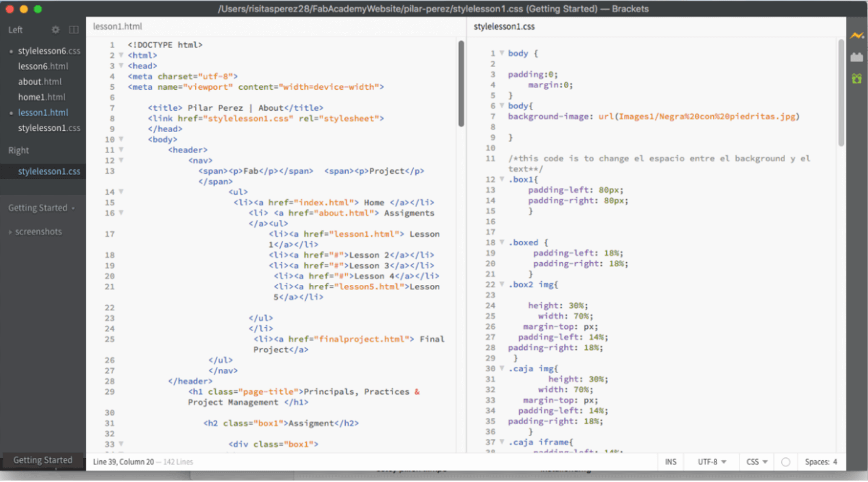Collapse the div box1 fold on line 33
The image size is (868, 482).
(x=121, y=444)
